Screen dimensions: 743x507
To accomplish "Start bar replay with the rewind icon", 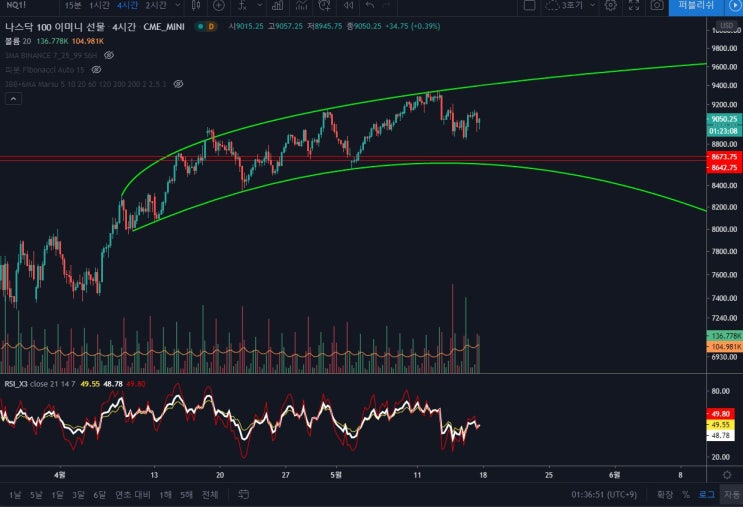I will 349,5.
